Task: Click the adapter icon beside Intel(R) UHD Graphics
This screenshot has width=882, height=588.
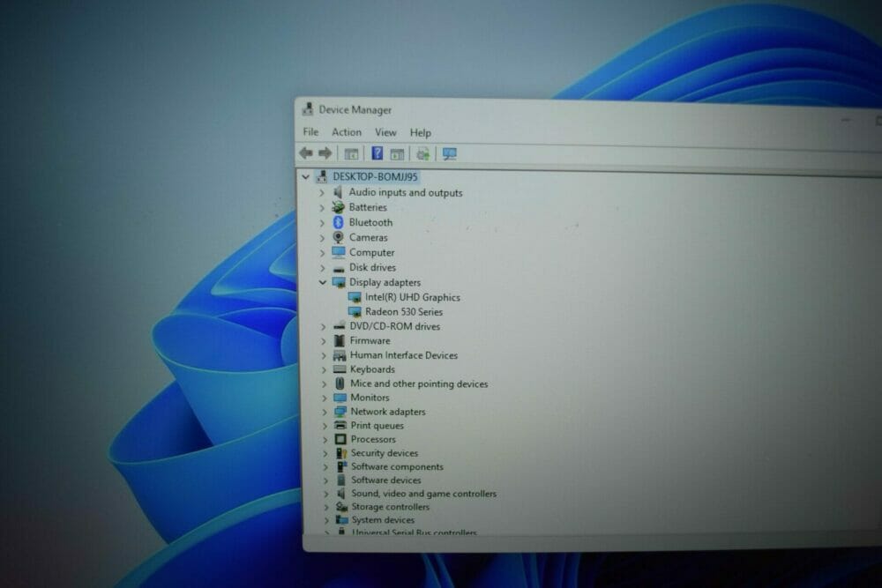Action: point(355,297)
